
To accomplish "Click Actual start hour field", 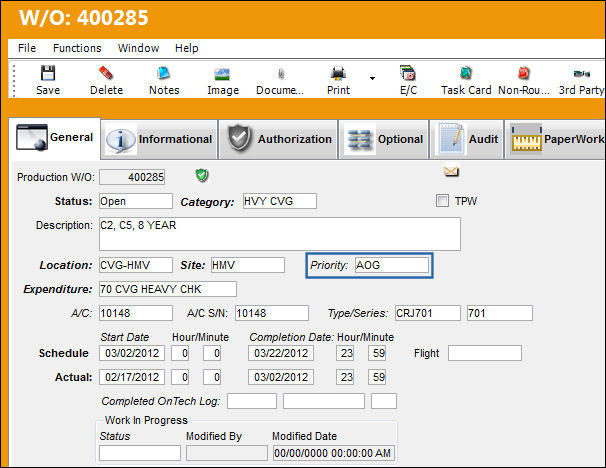I will (x=180, y=377).
